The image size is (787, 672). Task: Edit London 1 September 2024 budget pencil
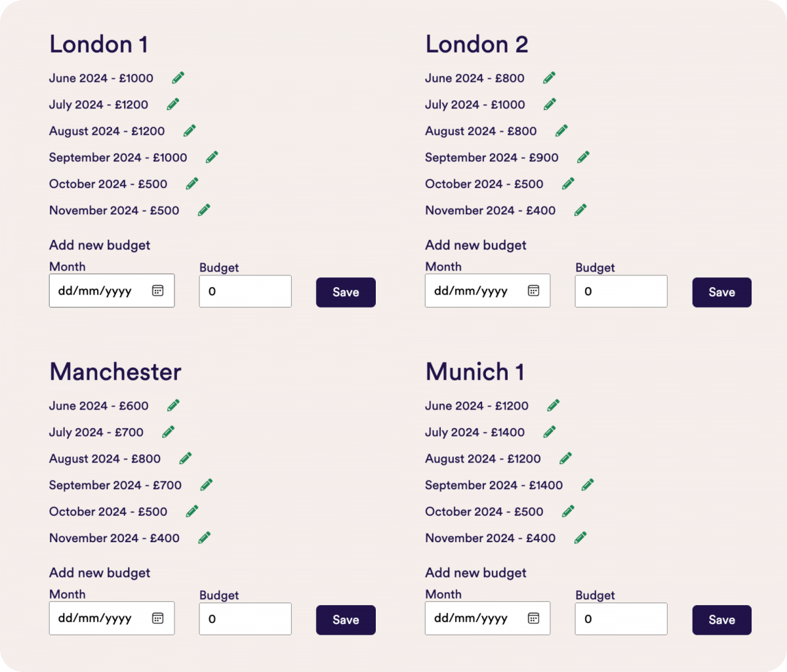point(212,157)
